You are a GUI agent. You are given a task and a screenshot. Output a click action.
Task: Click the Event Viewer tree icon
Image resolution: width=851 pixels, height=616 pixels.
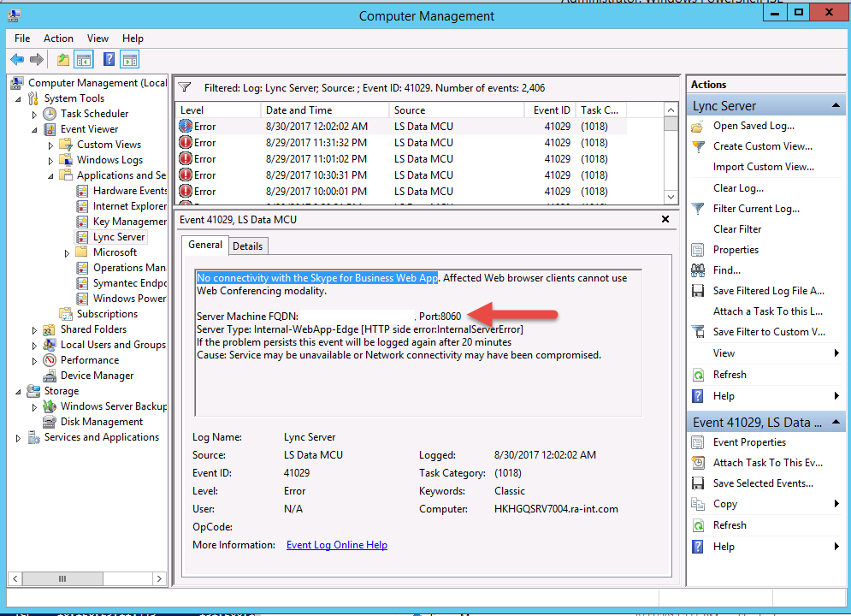point(50,129)
